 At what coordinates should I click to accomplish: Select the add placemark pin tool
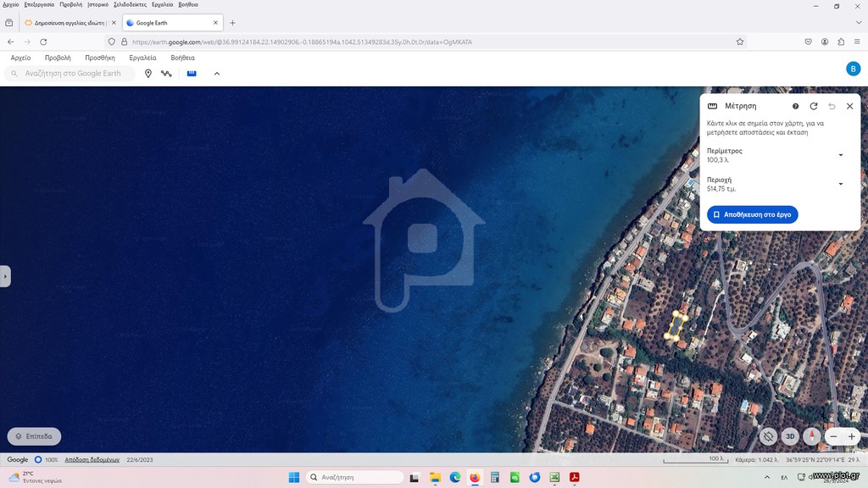147,74
